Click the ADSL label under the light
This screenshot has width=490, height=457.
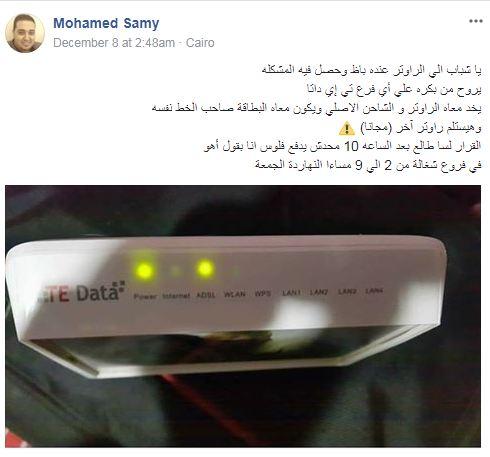[x=206, y=295]
